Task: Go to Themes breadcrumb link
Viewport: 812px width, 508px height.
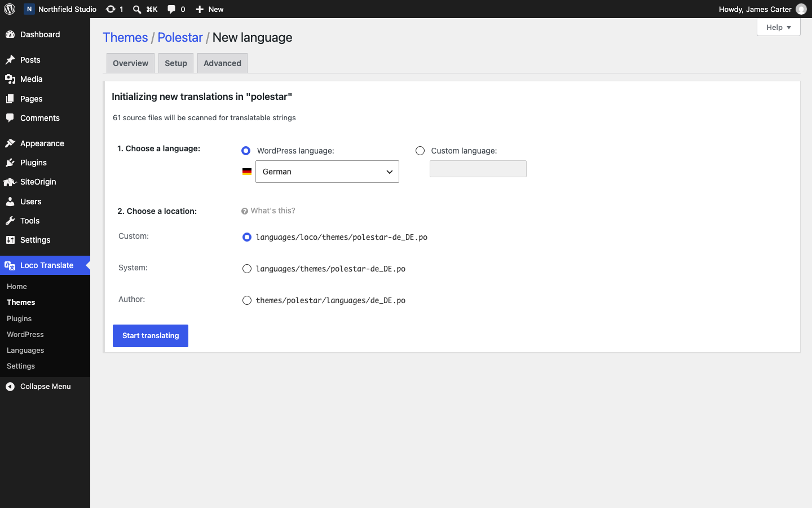Action: [x=125, y=37]
